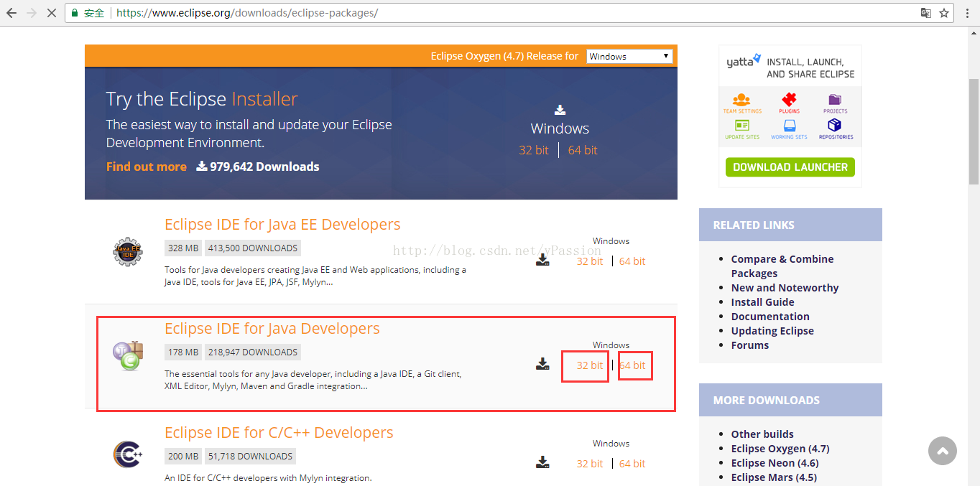Open the Windows platform dropdown

click(x=629, y=56)
